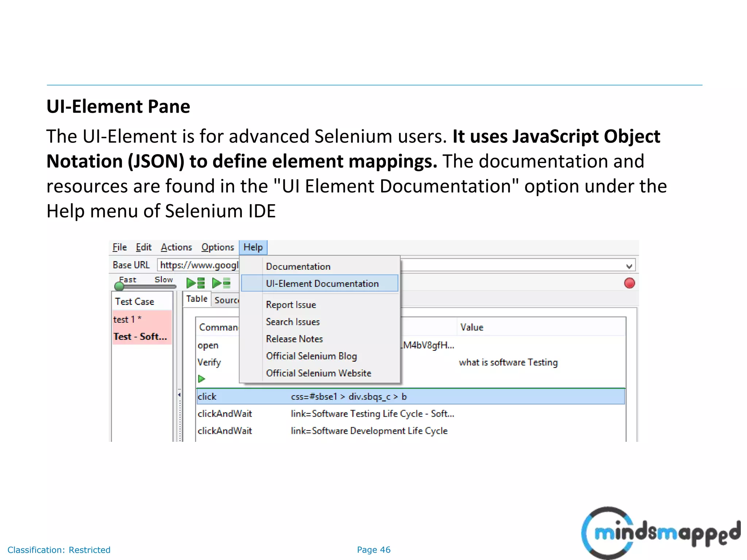The width and height of the screenshot is (747, 560).
Task: Click the Play current test case icon
Action: 221,283
